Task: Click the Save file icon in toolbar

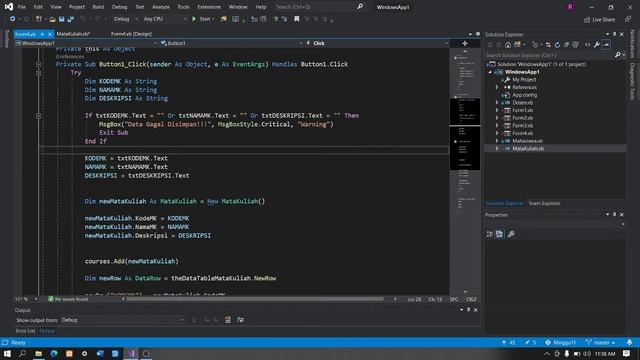Action: coord(61,19)
